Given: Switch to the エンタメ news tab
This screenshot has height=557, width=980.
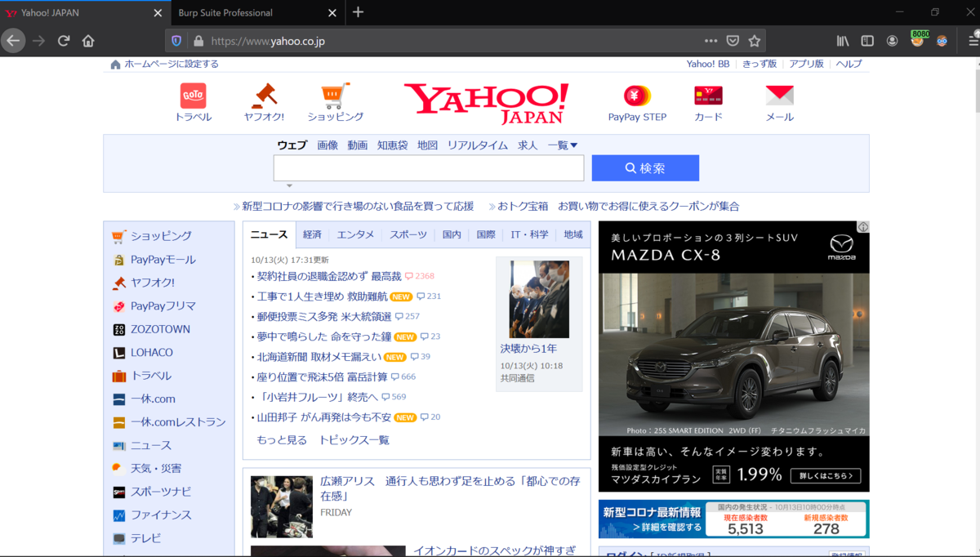Looking at the screenshot, I should (x=355, y=234).
